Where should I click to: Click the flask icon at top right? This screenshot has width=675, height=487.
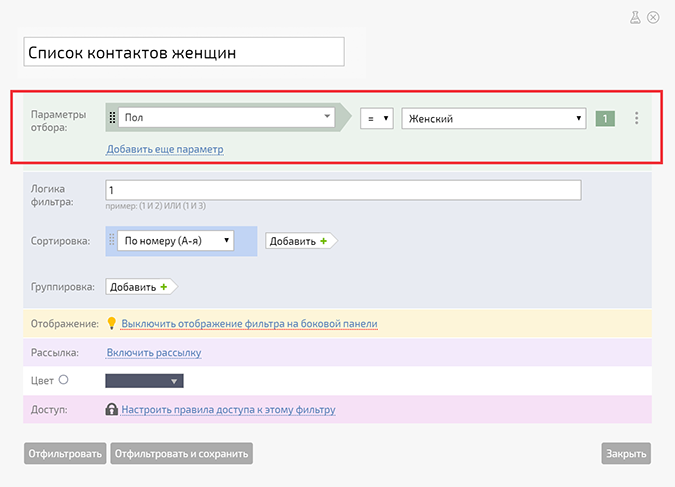635,17
